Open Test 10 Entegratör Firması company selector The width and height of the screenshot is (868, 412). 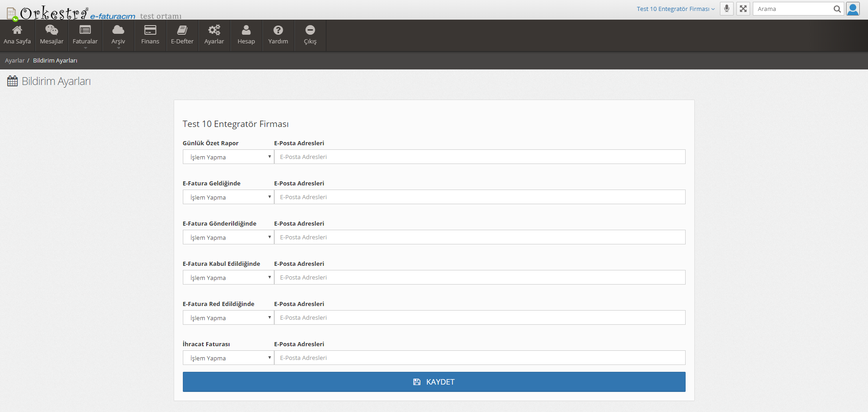pos(675,9)
